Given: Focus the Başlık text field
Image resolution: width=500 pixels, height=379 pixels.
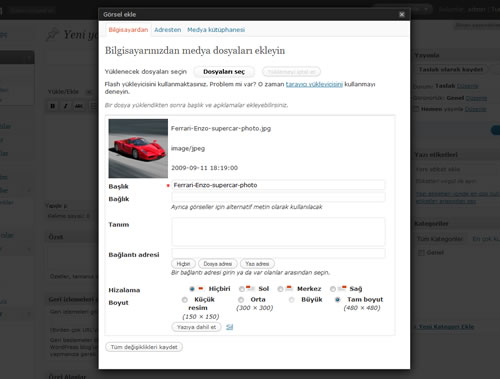Looking at the screenshot, I should click(278, 185).
